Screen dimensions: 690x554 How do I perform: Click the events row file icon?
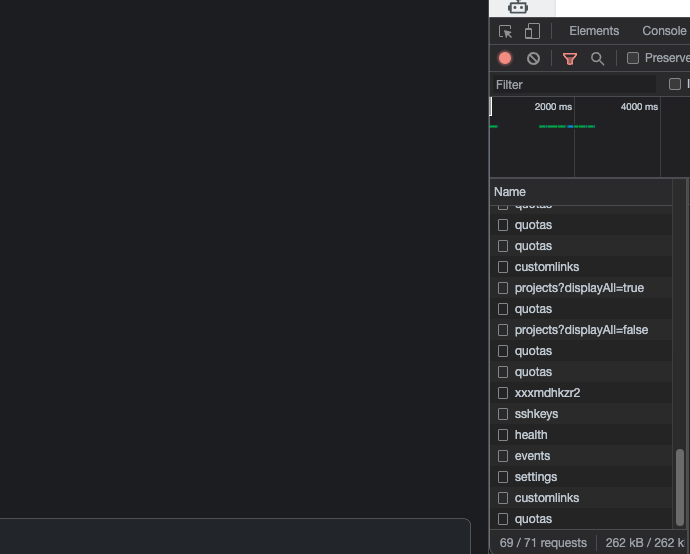[x=503, y=456]
